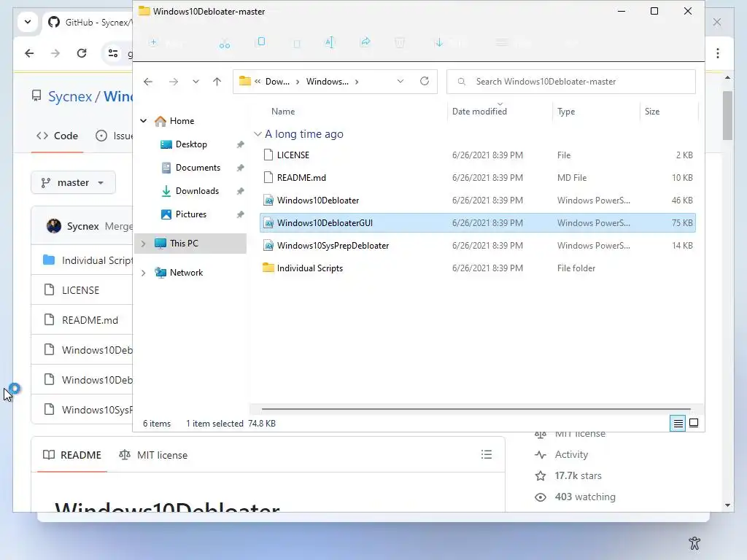The width and height of the screenshot is (747, 560).
Task: Click the Sort arrow icon in Explorer toolbar
Action: (x=438, y=42)
